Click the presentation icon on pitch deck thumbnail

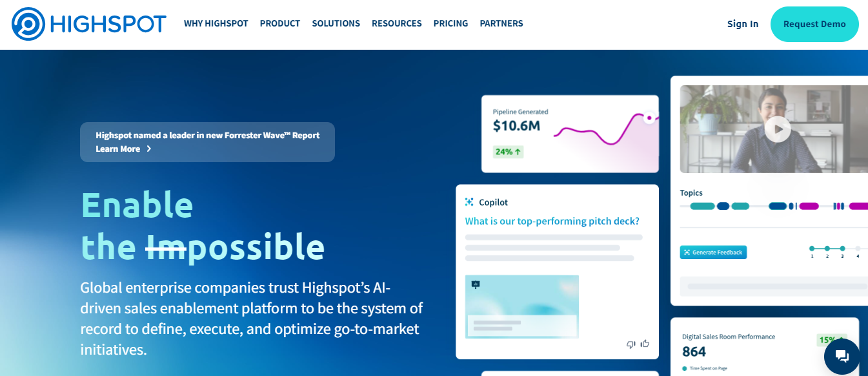coord(476,284)
